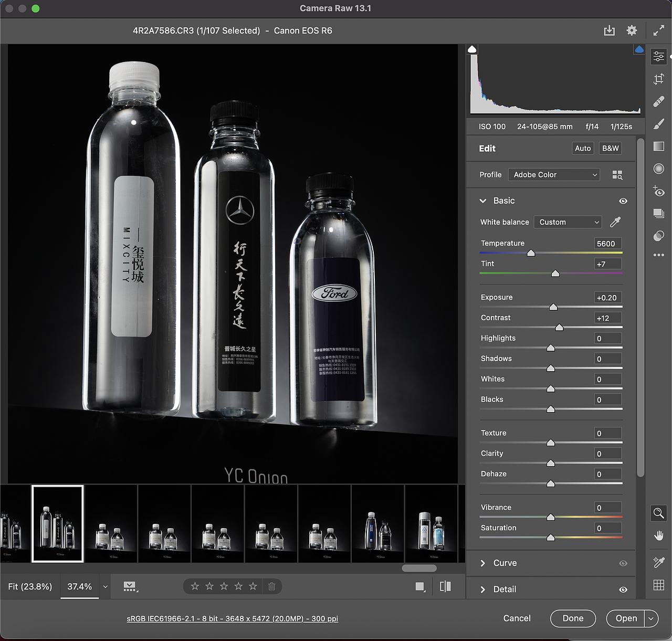672x641 pixels.
Task: Open the Edit panel sliders icon
Action: point(659,56)
